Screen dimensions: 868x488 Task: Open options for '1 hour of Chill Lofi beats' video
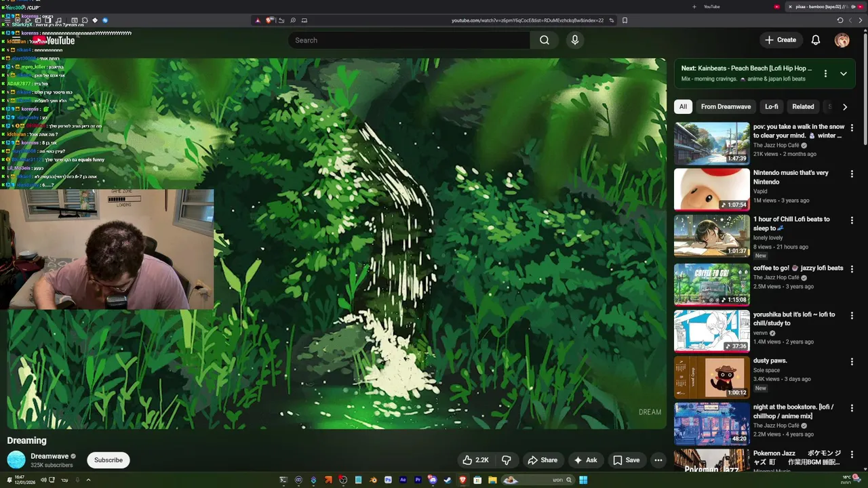click(852, 220)
